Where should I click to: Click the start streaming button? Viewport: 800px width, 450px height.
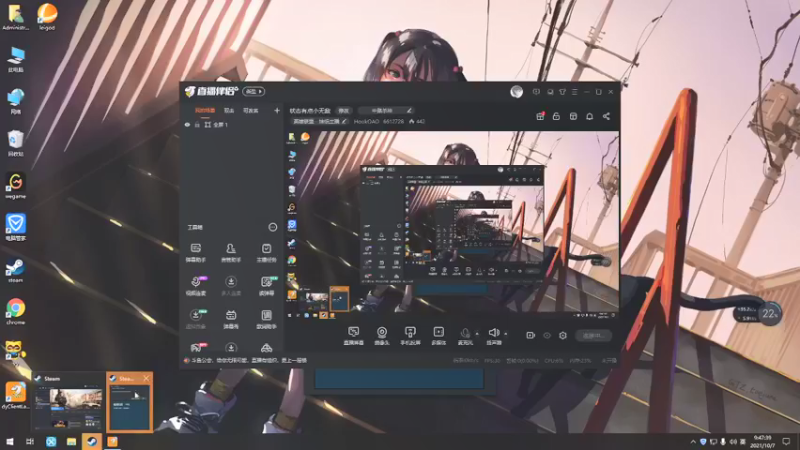tap(593, 335)
